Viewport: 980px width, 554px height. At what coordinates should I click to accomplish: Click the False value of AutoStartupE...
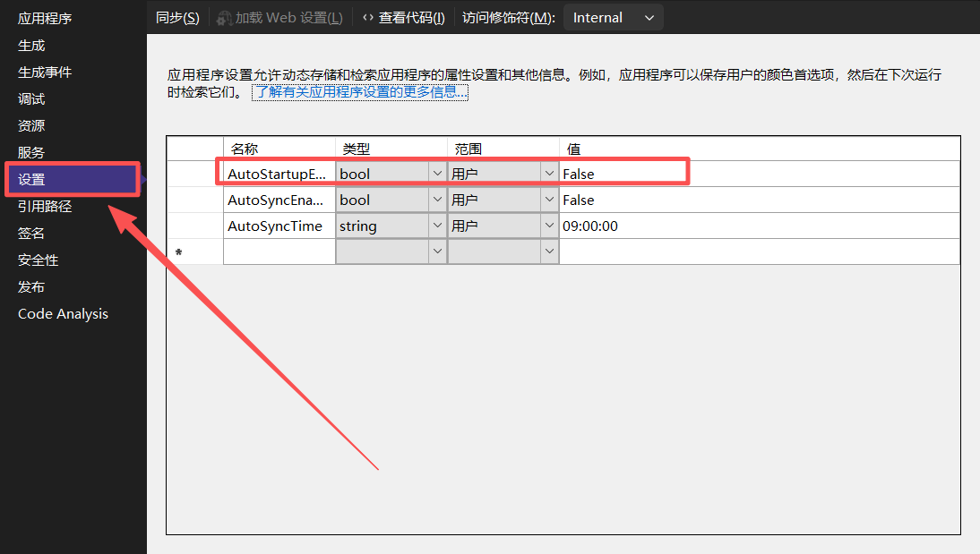[x=760, y=175]
